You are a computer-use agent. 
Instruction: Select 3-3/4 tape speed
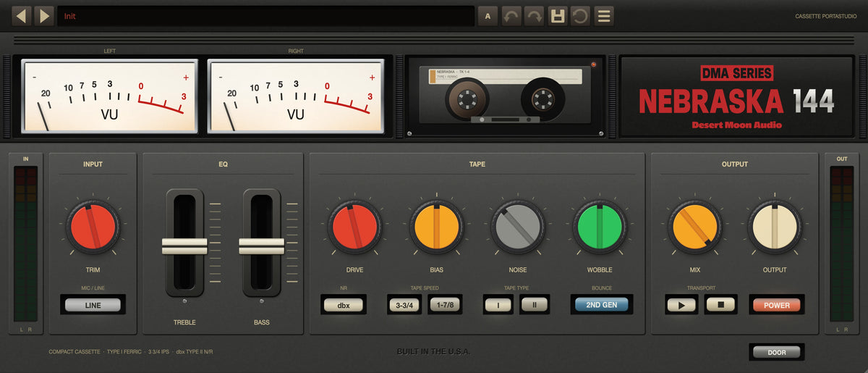[x=404, y=305]
